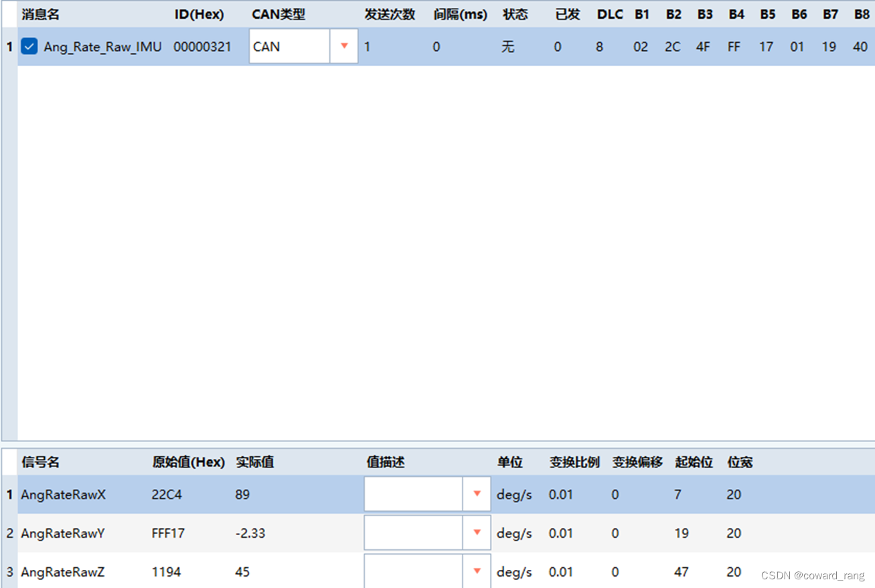
Task: Open value description dropdown for AngRateRawY
Action: coord(477,532)
